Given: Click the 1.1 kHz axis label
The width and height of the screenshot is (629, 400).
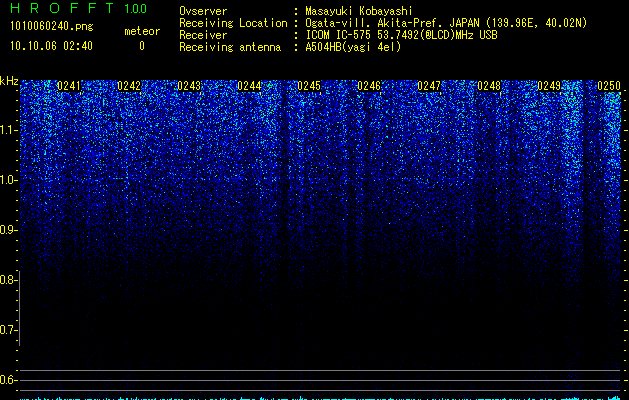Looking at the screenshot, I should tap(9, 130).
